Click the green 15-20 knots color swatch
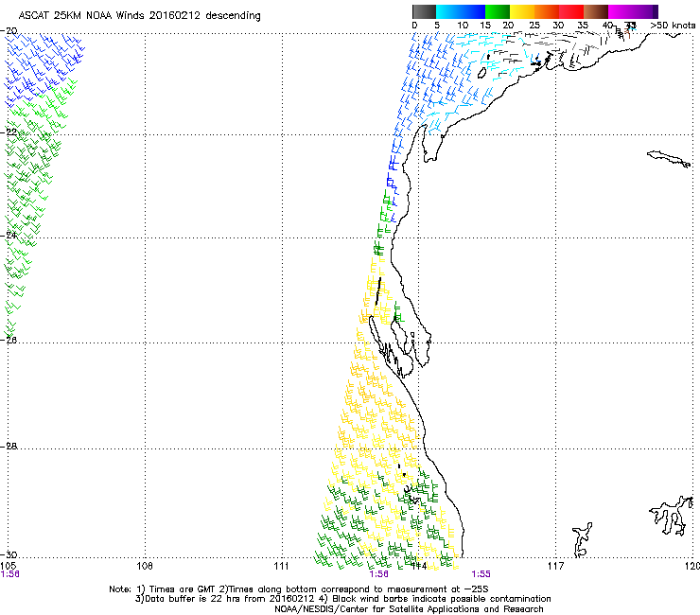Viewport: 700px width, 615px height. click(x=498, y=11)
